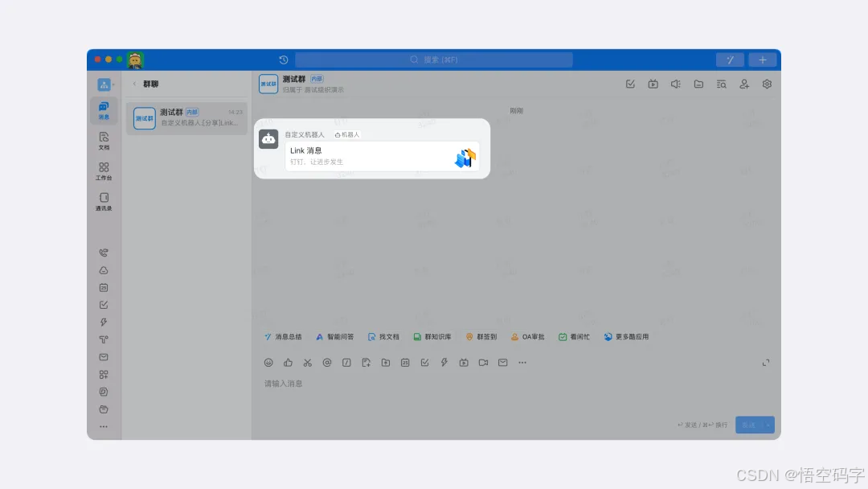This screenshot has width=868, height=489.
Task: Click the upload file folder icon
Action: pyautogui.click(x=385, y=363)
